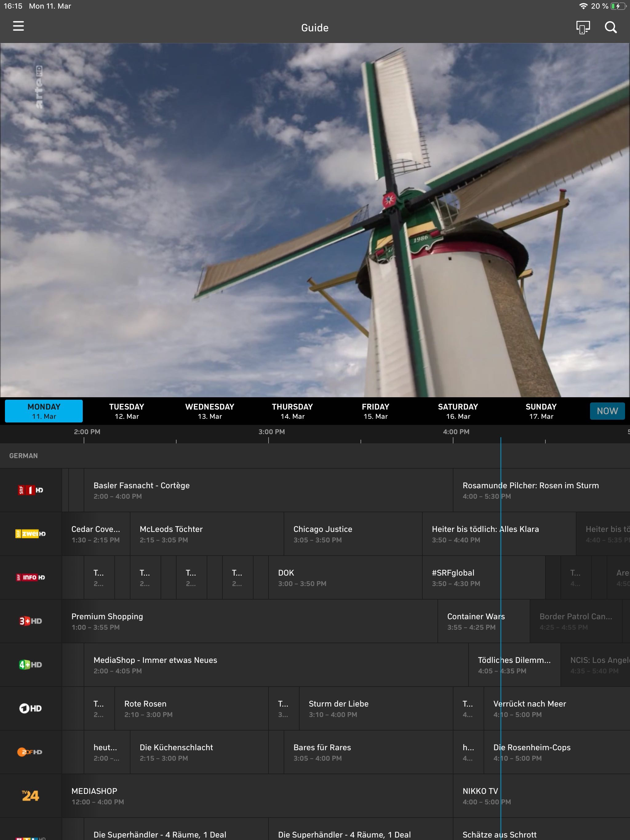630x840 pixels.
Task: Open McLeods Töchter program entry
Action: tap(207, 533)
